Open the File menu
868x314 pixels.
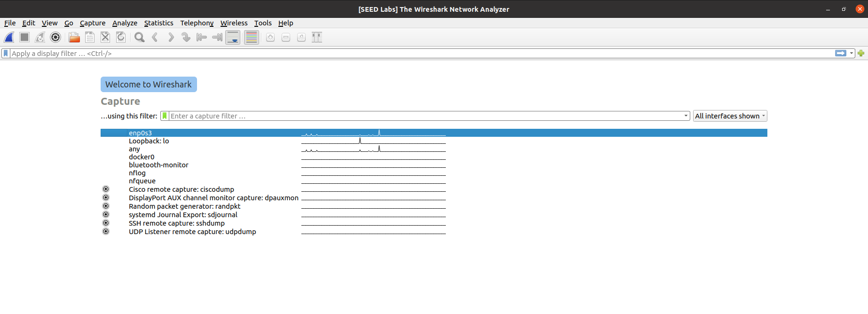pyautogui.click(x=10, y=23)
